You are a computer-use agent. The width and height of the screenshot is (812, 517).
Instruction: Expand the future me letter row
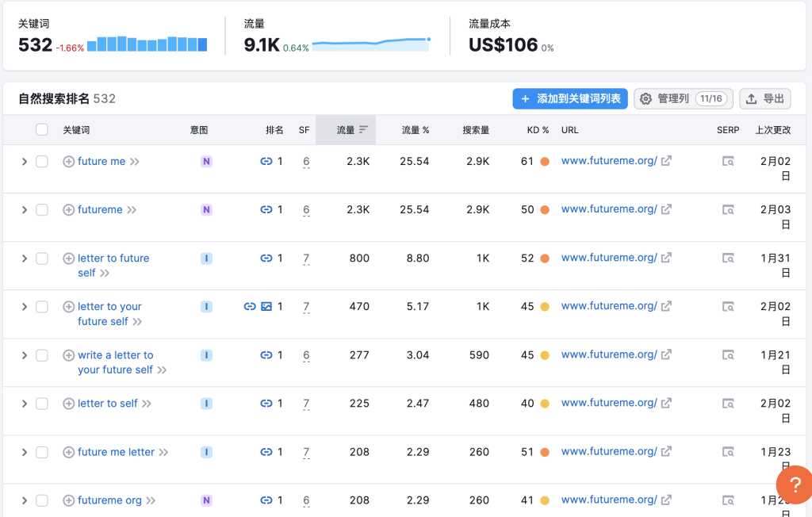pos(24,452)
